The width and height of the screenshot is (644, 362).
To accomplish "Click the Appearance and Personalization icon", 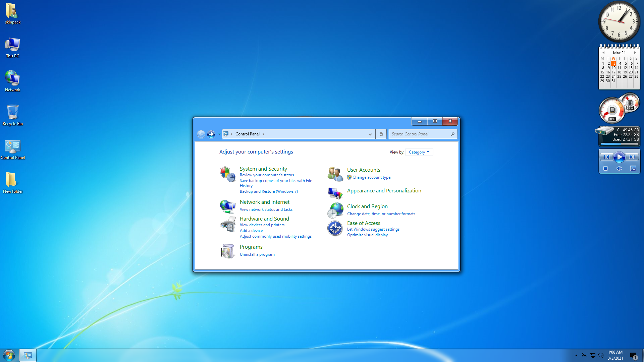I will 335,193.
